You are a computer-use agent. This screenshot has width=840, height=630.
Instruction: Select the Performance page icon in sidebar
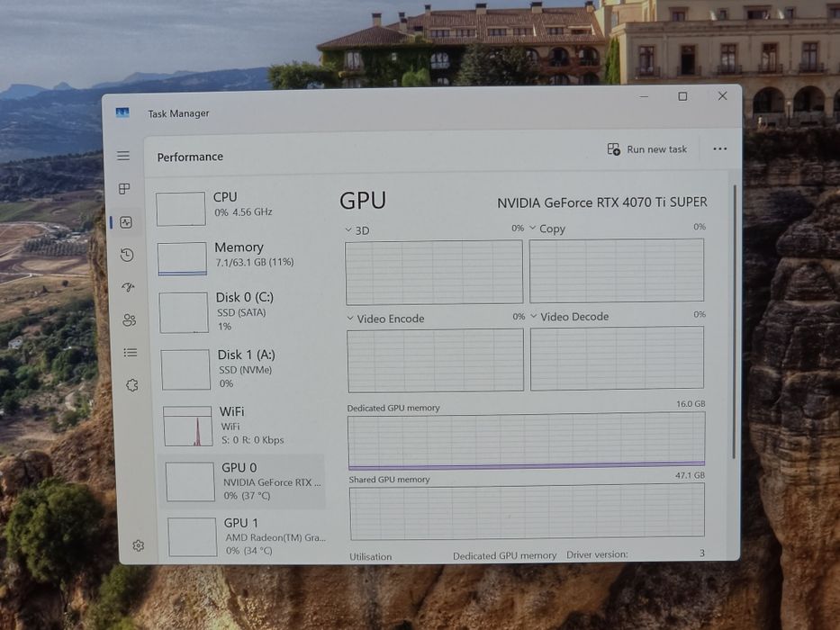point(126,222)
